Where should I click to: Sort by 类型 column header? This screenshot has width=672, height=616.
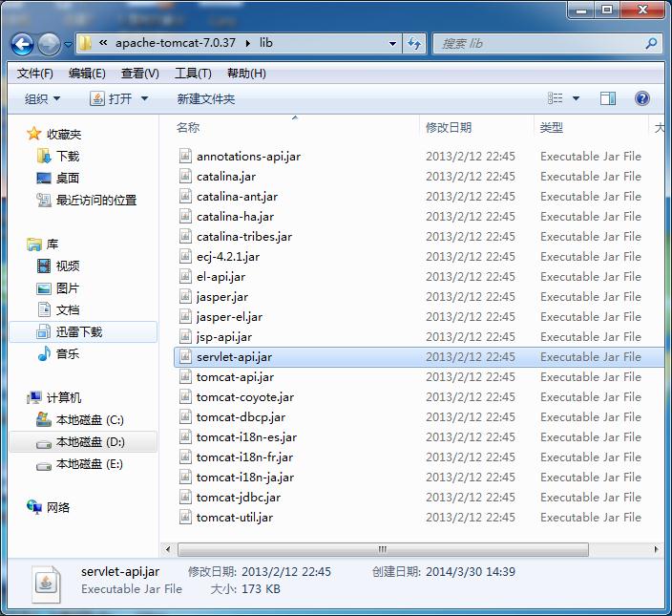point(552,127)
